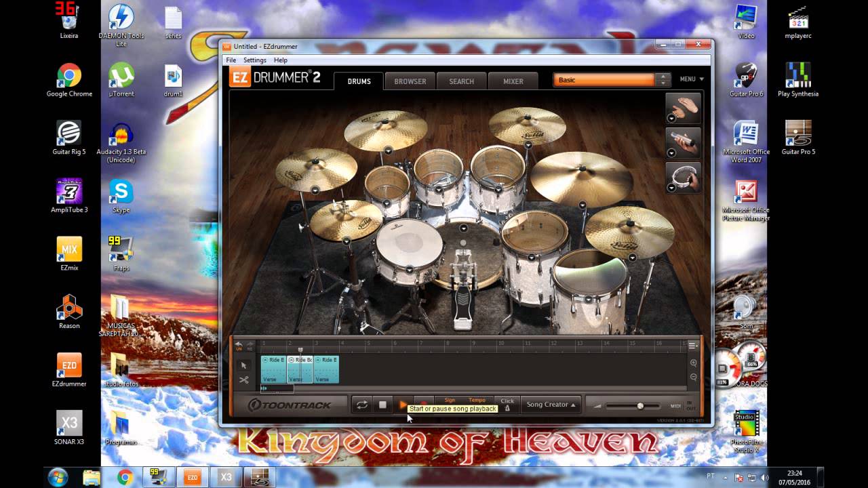Open EZmix desktop shortcut
Screen dimensions: 868x488
(69, 253)
